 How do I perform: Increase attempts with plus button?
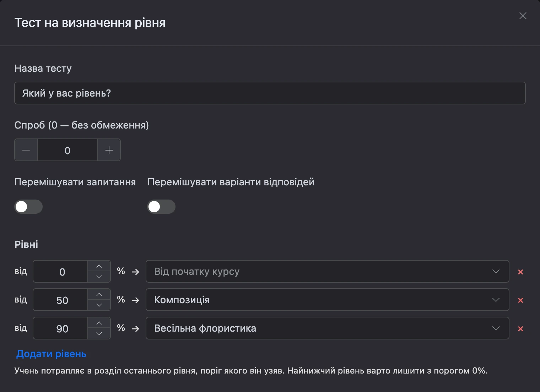tap(109, 150)
